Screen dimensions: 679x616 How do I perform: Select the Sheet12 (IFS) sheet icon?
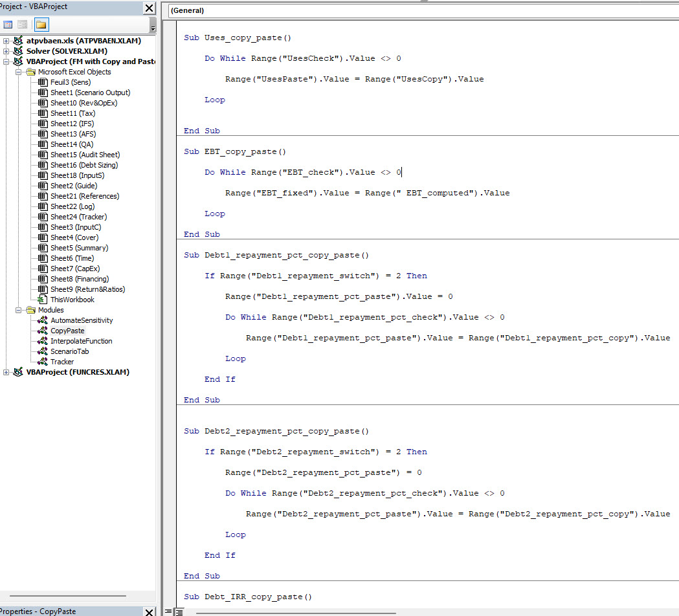(x=43, y=124)
